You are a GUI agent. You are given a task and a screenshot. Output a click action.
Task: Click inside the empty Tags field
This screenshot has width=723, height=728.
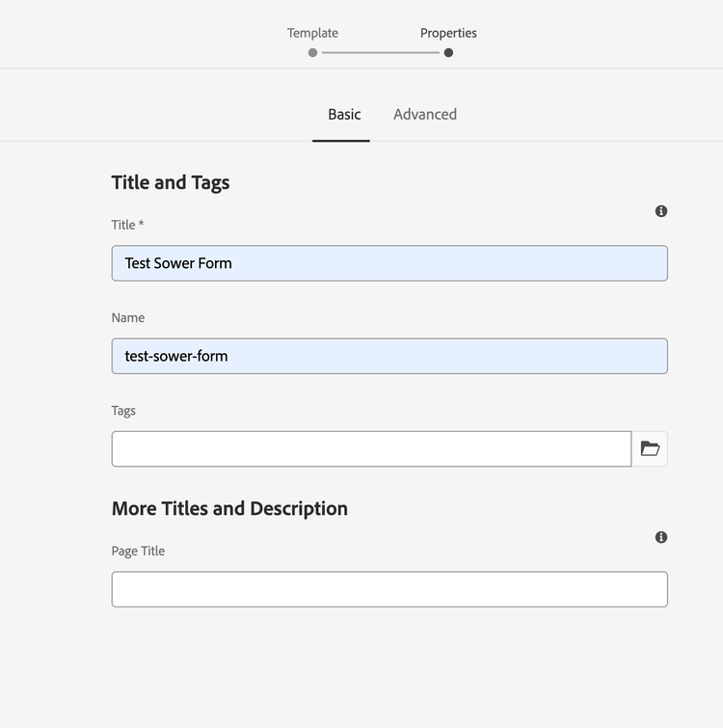coord(371,449)
